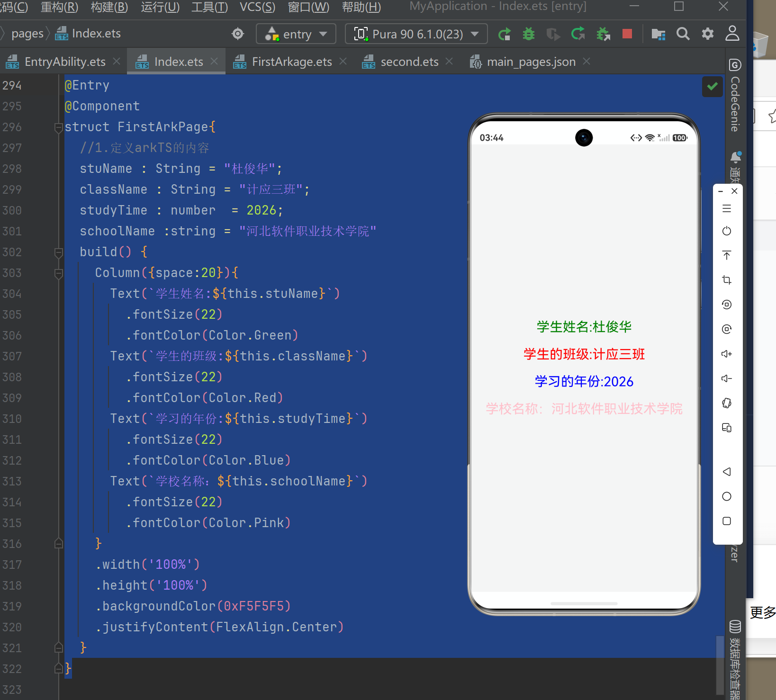Screen dimensions: 776x700
Task: Open Search Everywhere magnifier icon
Action: point(683,34)
